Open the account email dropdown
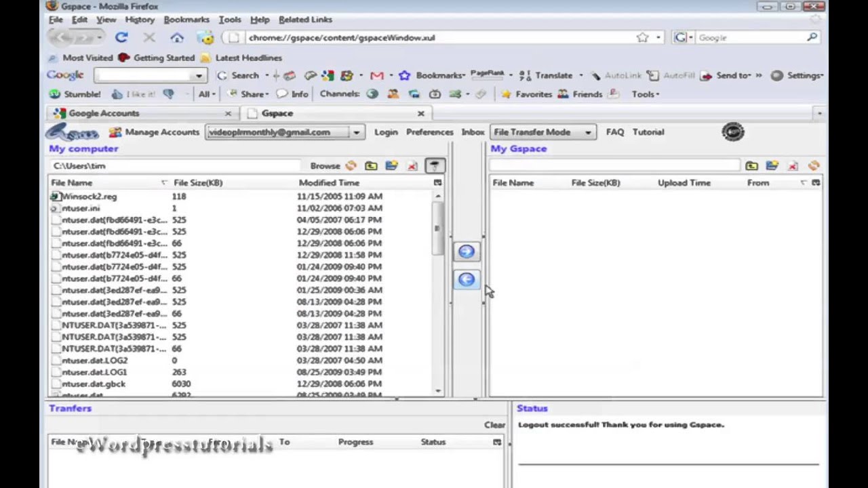The width and height of the screenshot is (868, 488). (x=356, y=132)
